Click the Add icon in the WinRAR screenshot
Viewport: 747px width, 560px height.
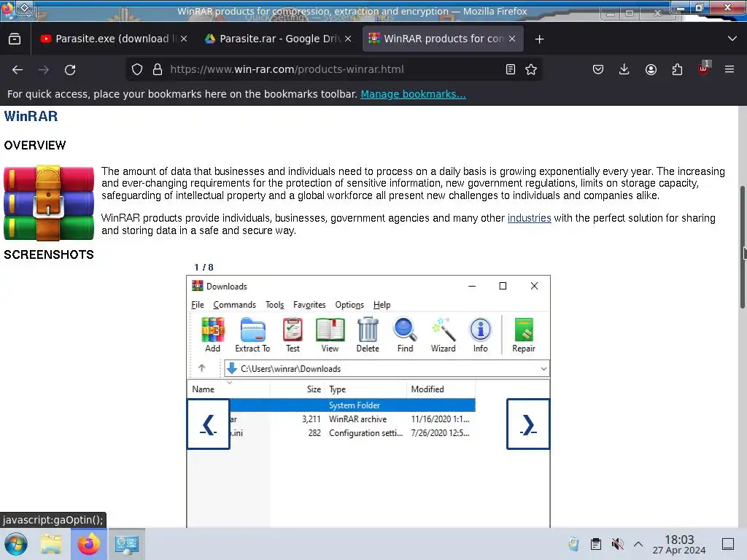tap(212, 335)
